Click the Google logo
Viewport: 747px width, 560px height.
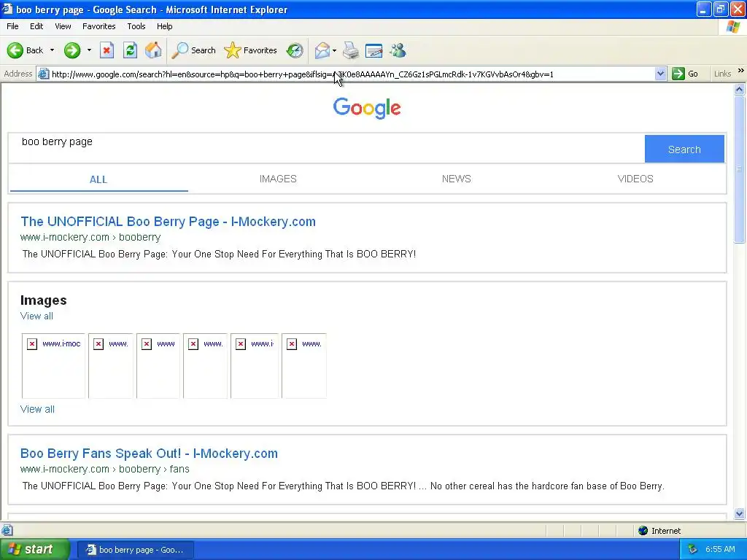(367, 108)
